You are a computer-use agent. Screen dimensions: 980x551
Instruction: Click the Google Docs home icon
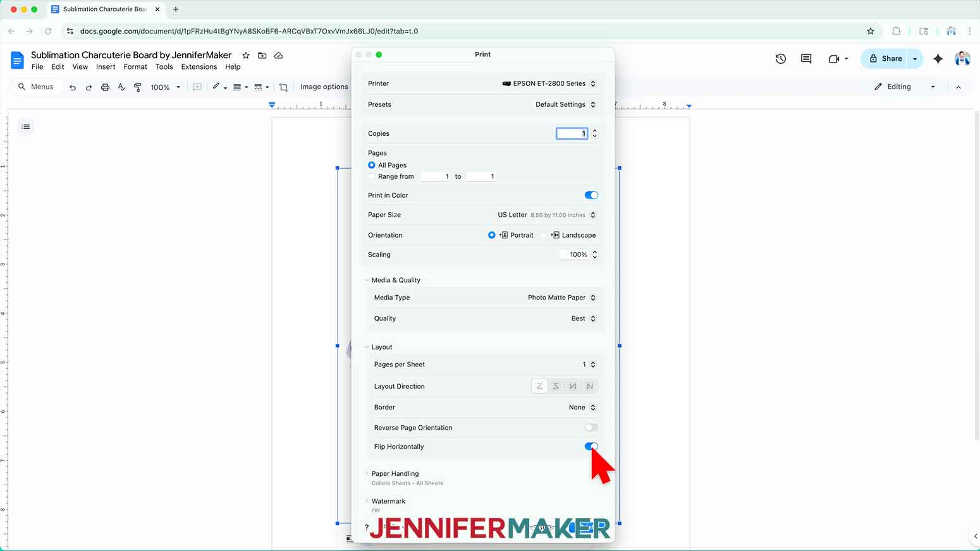pyautogui.click(x=17, y=61)
